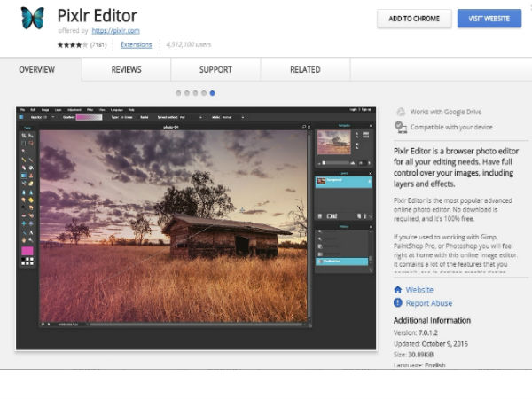532x399 pixels.
Task: Click the pink foreground color swatch in the screenshot
Action: (27, 251)
